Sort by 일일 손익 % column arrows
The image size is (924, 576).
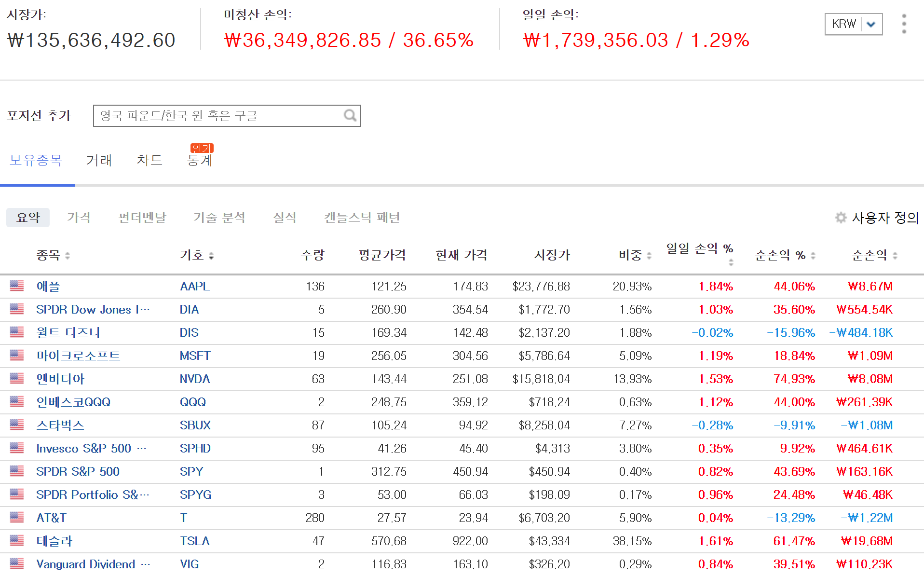[x=731, y=262]
